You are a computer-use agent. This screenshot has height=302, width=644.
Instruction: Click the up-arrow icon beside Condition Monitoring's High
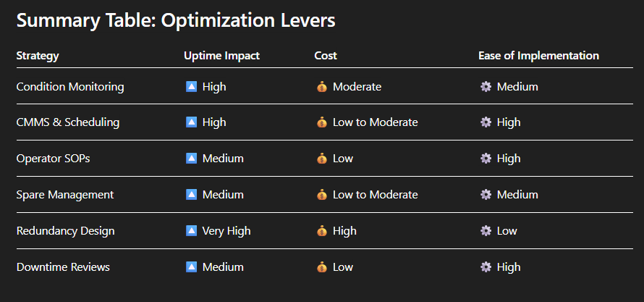click(x=192, y=87)
